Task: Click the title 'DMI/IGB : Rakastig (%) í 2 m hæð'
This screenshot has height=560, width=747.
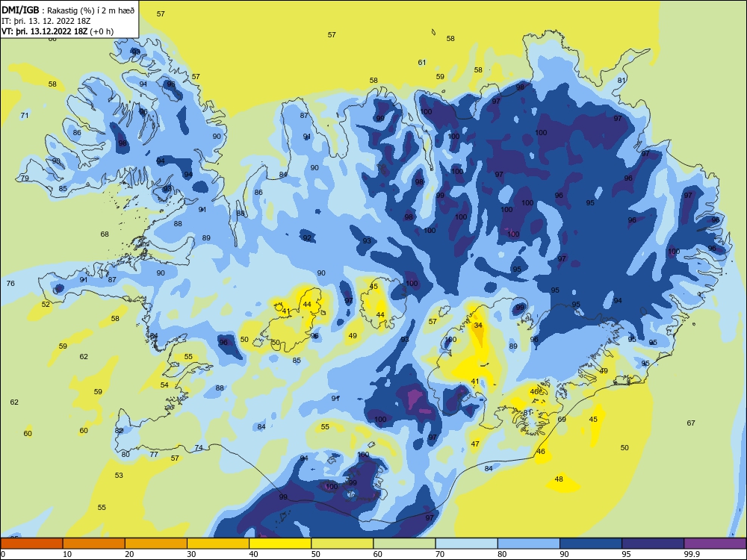Action: (x=69, y=10)
